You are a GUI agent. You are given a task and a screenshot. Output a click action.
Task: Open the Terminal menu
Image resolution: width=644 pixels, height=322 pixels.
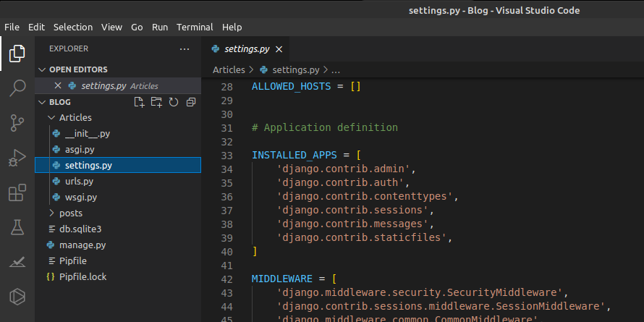(x=195, y=27)
